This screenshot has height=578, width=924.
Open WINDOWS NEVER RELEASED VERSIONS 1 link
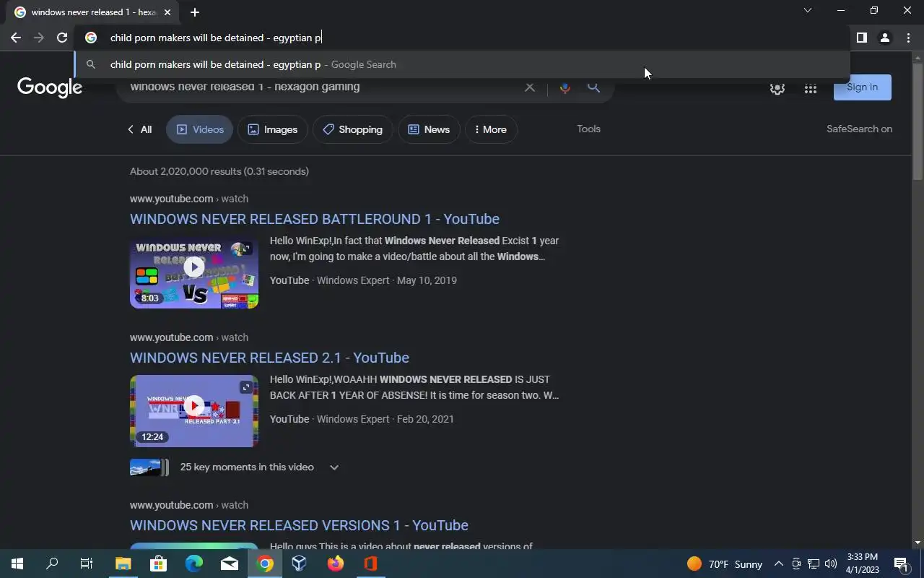tap(299, 525)
